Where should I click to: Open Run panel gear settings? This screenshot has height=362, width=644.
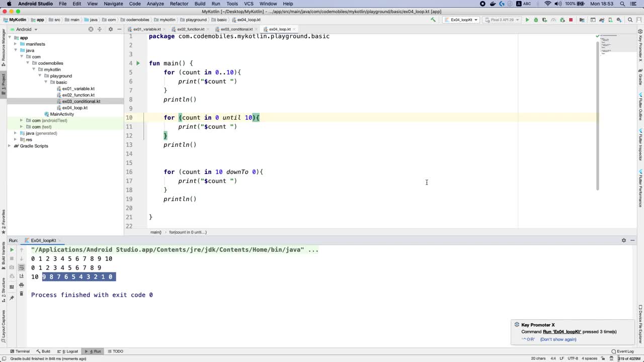pos(624,240)
